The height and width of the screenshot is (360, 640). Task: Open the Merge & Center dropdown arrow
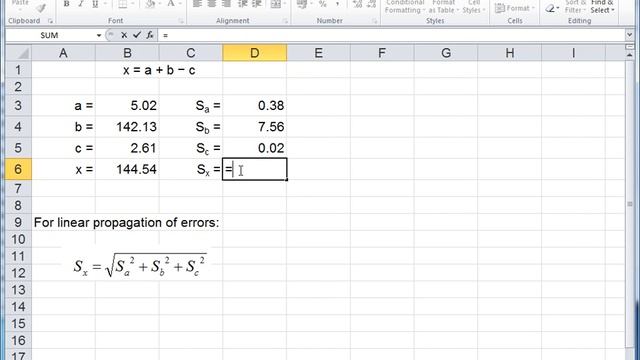pyautogui.click(x=285, y=4)
